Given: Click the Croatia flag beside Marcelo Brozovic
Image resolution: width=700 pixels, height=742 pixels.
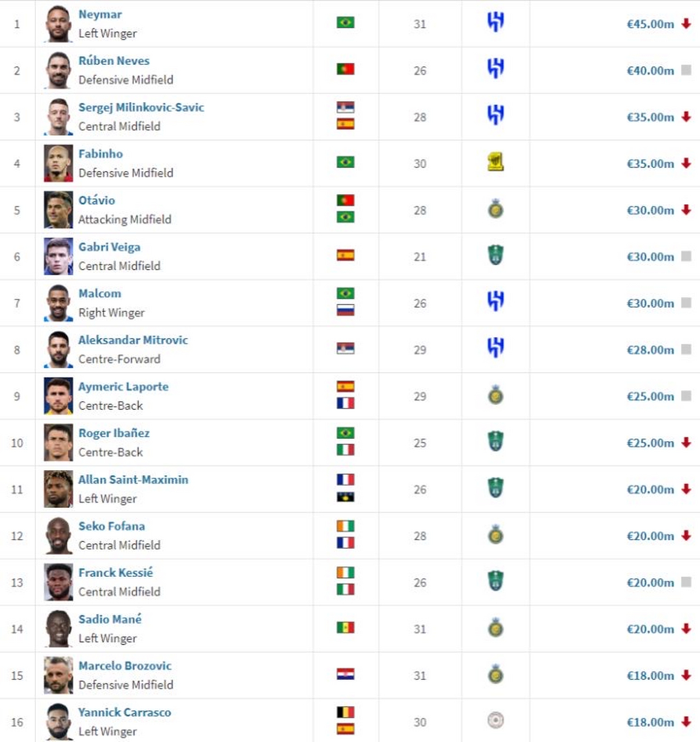Looking at the screenshot, I should [345, 674].
